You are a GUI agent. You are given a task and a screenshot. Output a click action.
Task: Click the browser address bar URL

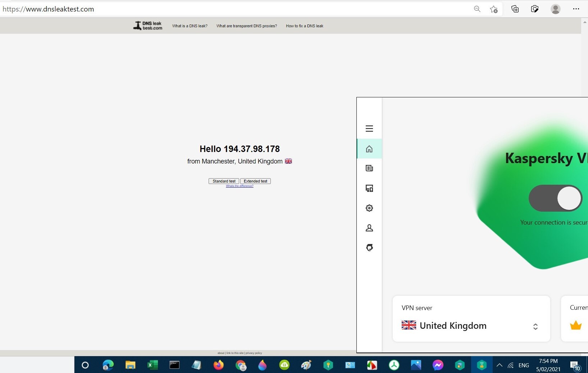point(48,9)
